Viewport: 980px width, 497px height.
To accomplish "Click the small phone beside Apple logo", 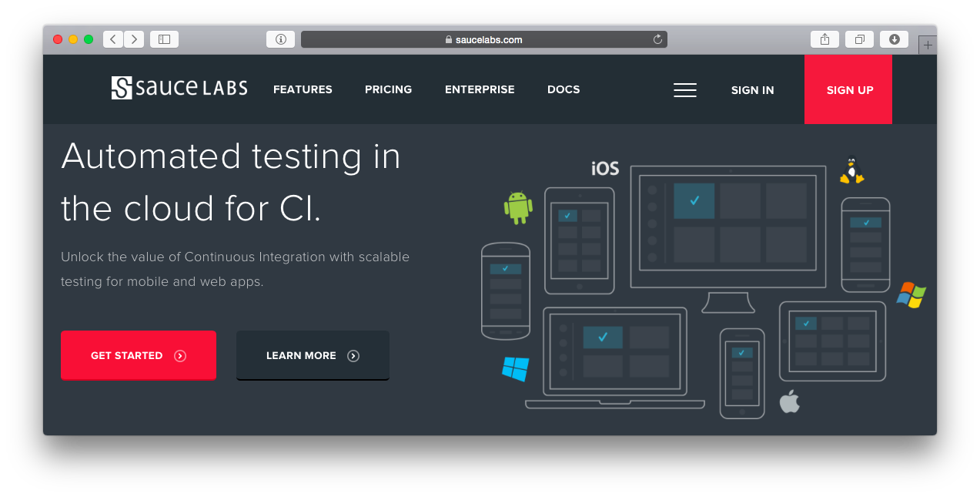I will pos(742,374).
